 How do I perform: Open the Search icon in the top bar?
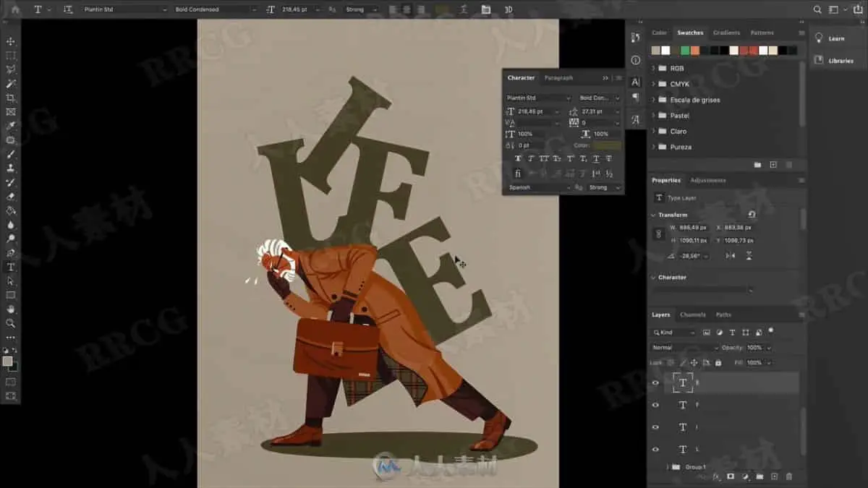click(817, 9)
